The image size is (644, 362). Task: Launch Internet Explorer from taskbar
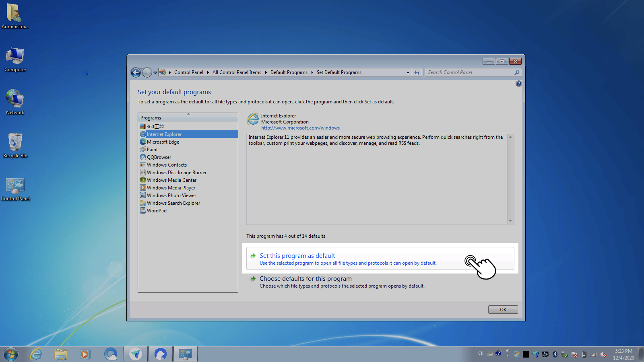click(36, 354)
